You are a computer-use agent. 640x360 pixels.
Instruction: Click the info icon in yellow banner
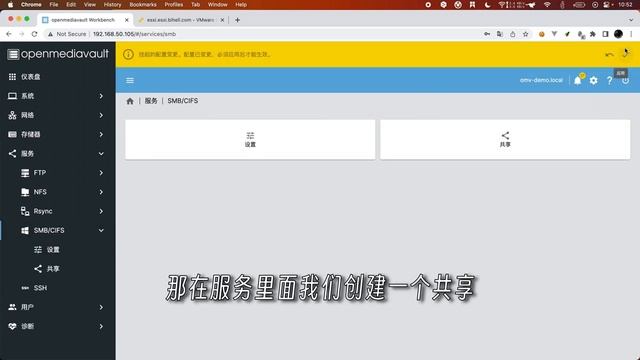tap(128, 54)
